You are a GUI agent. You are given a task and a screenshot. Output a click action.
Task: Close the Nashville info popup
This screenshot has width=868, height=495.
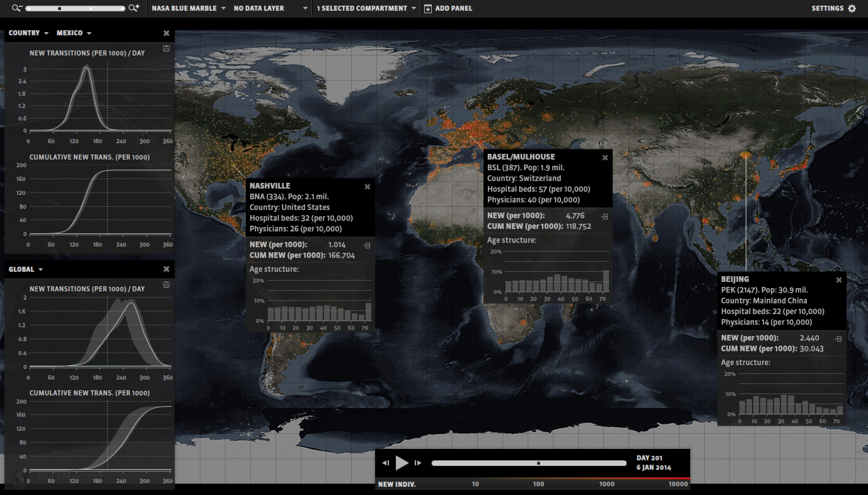[x=367, y=187]
